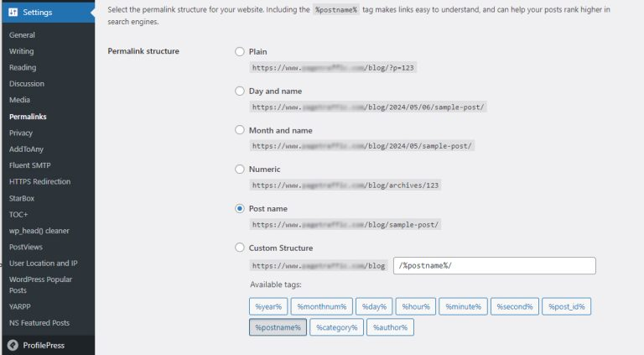Viewport: 644px width, 355px height.
Task: Open the General settings page
Action: pos(22,35)
